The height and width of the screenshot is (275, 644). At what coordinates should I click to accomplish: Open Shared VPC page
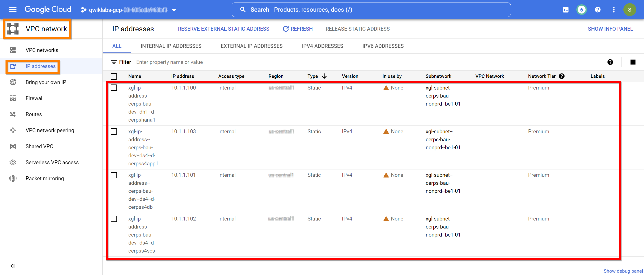pos(39,146)
